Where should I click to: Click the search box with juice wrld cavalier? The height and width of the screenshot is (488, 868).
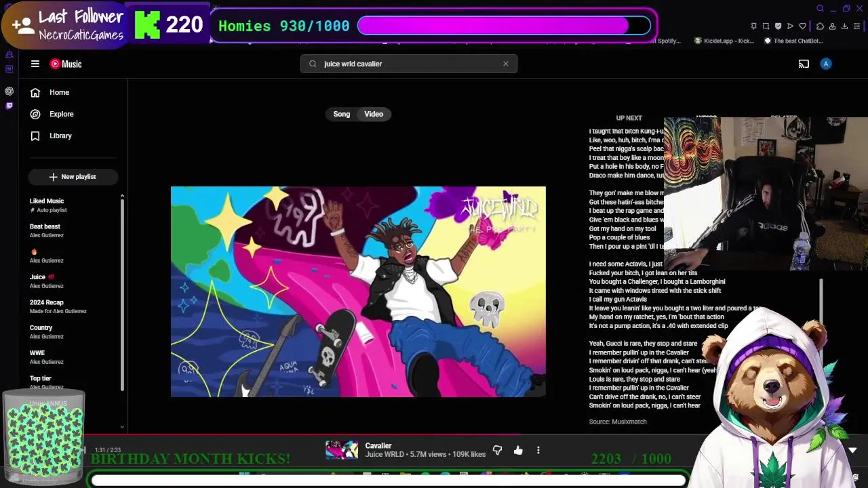click(x=409, y=64)
